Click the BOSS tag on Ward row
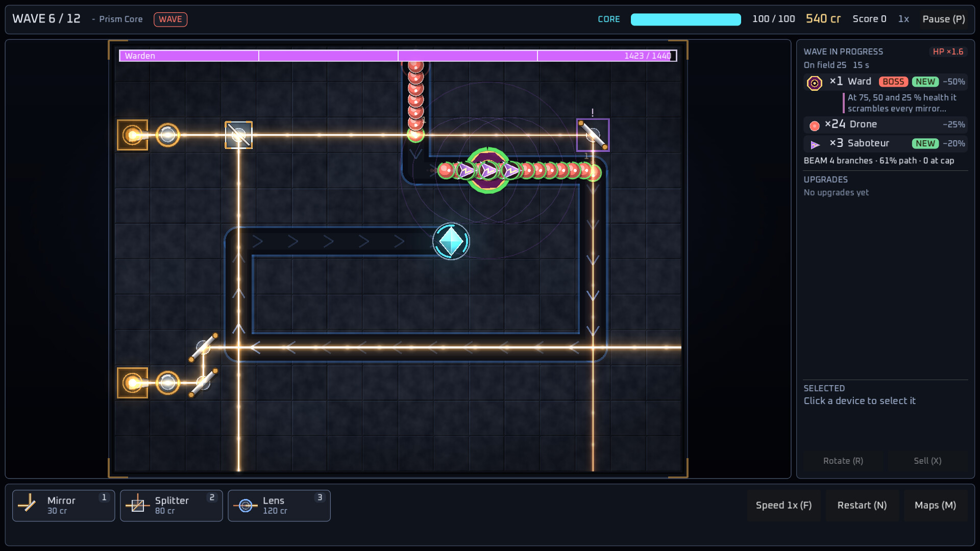Image resolution: width=980 pixels, height=551 pixels. pos(893,82)
